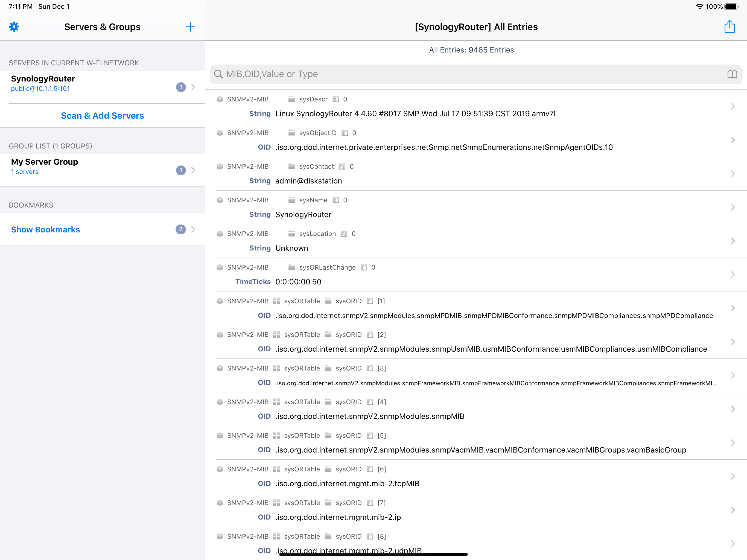Image resolution: width=747 pixels, height=560 pixels.
Task: Select the netSnmpAgentOIDs.10 OID value
Action: click(444, 147)
